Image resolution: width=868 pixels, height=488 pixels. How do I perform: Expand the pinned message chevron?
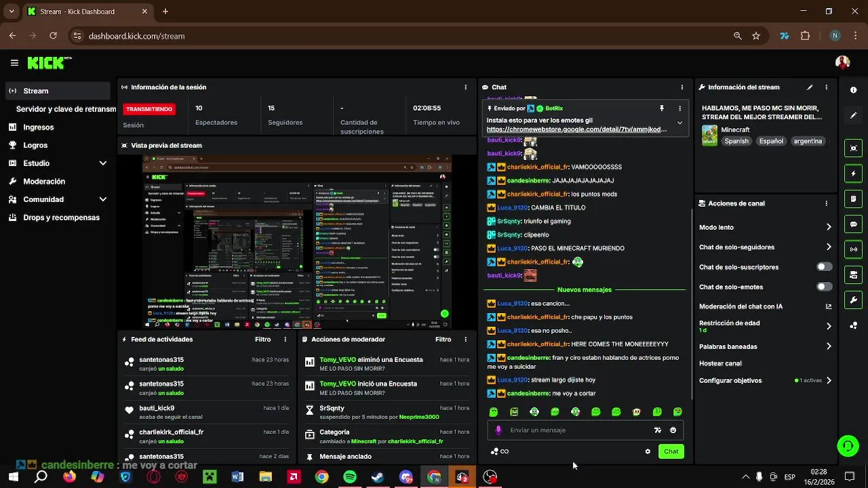pos(679,123)
